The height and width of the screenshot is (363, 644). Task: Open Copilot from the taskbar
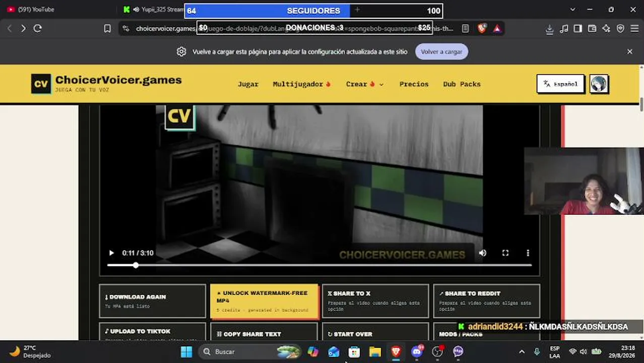coord(313,351)
